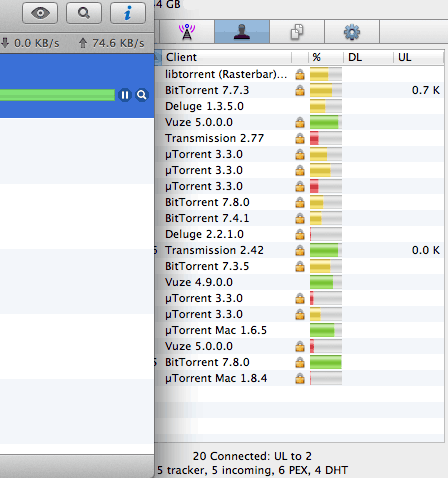Click the lock icon for libtorrent peer
The image size is (448, 478).
[x=300, y=74]
